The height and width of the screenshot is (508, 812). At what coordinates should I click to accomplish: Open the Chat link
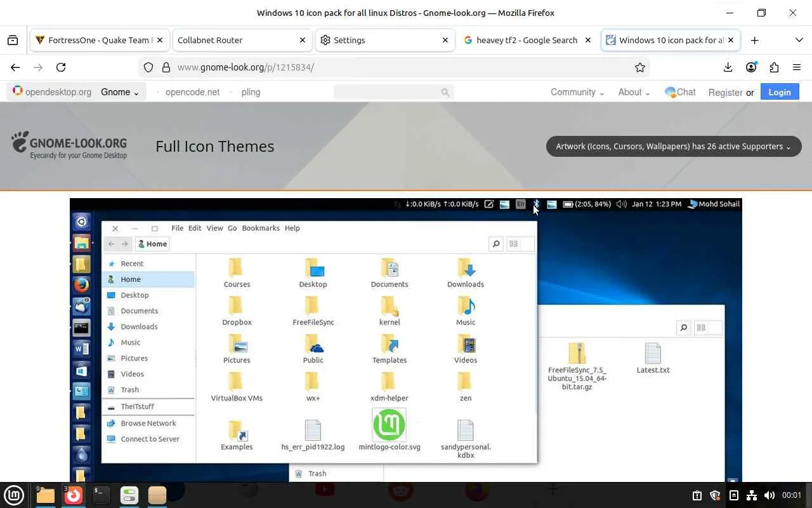coord(680,92)
